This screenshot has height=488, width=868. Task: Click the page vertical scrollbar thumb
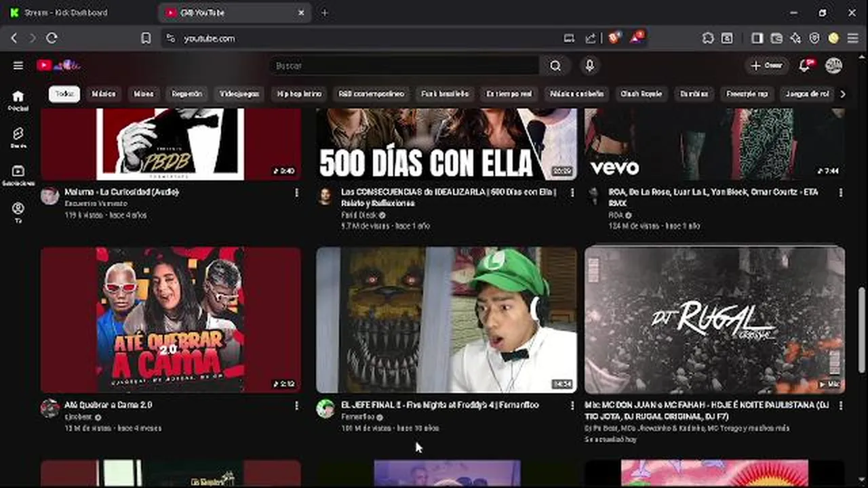[862, 330]
